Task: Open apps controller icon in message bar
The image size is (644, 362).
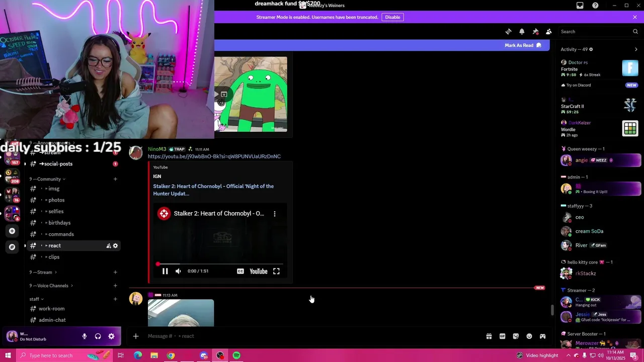Action: coord(543,336)
